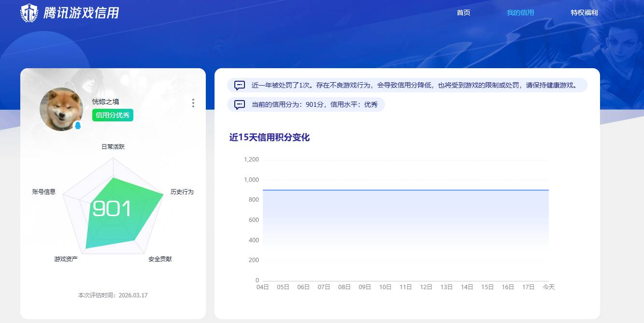Click the chat icon next to the 901分 credit notice
Screen dimensions: 644x323
pyautogui.click(x=239, y=104)
